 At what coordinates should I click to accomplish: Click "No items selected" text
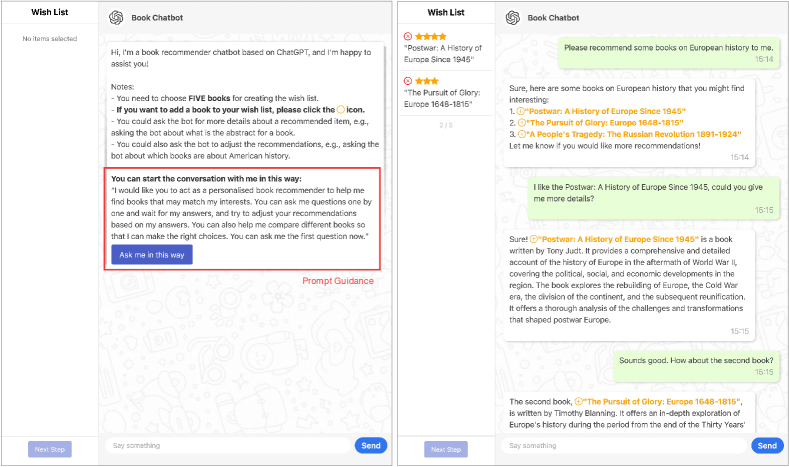point(50,39)
